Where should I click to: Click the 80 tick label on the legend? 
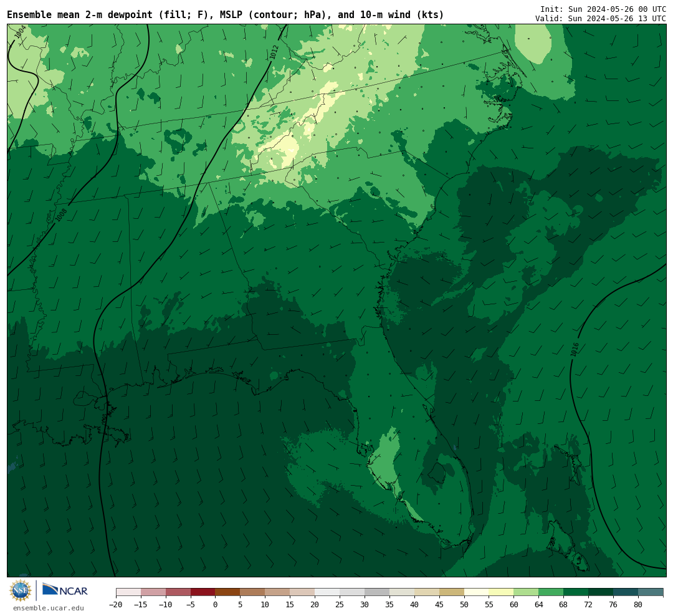click(639, 604)
